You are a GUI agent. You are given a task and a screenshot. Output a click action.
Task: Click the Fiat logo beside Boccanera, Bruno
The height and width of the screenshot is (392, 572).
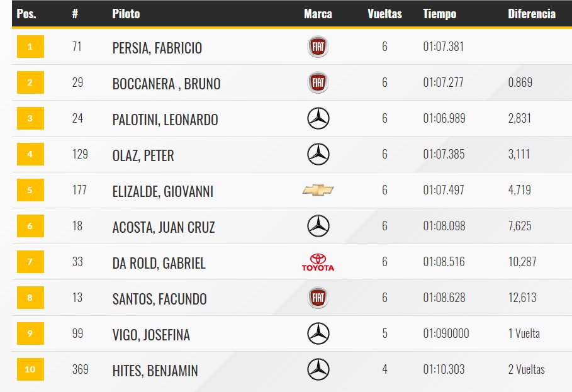pos(318,82)
